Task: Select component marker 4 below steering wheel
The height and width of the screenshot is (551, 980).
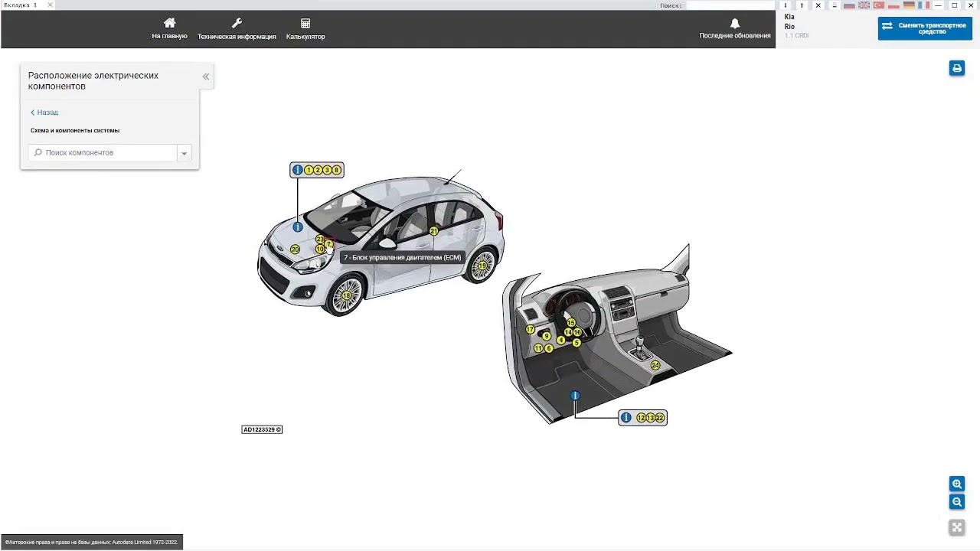Action: 561,341
